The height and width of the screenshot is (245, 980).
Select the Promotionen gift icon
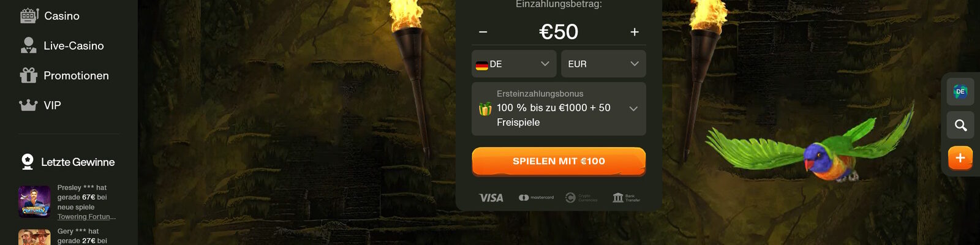[x=28, y=75]
